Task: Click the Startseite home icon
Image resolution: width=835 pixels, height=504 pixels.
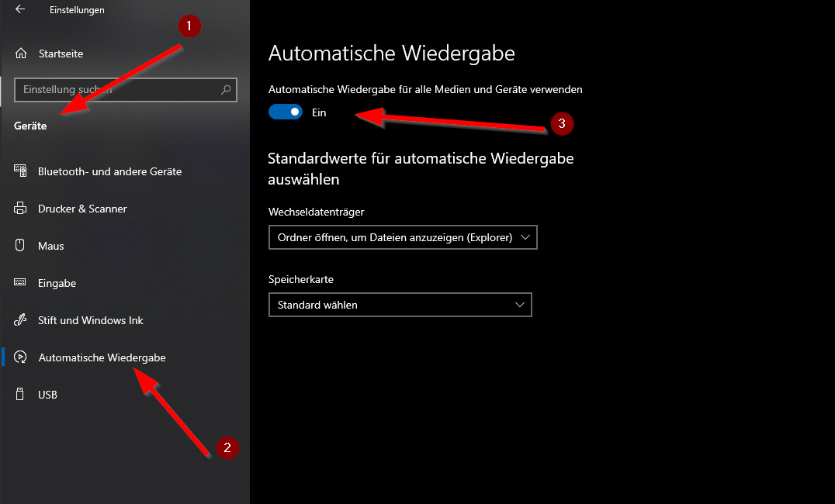Action: point(21,54)
